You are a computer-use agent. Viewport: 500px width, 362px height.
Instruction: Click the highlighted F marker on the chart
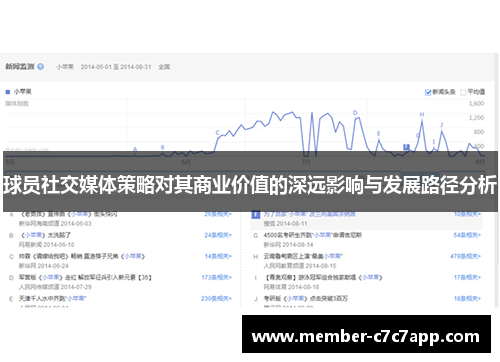pyautogui.click(x=406, y=147)
